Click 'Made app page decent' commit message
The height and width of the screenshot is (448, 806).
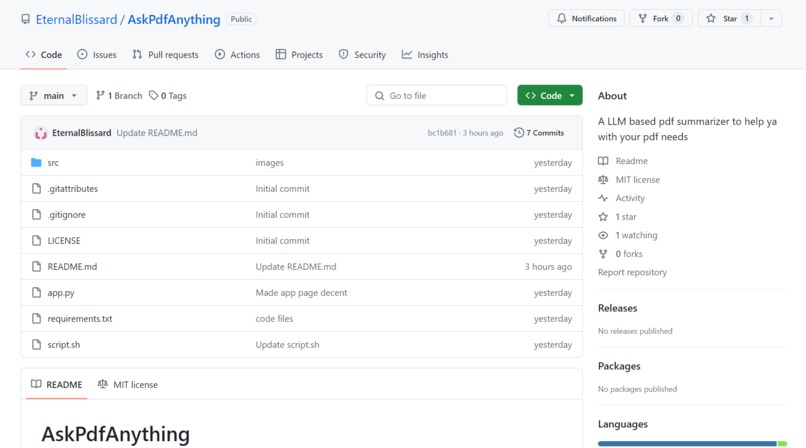coord(301,292)
